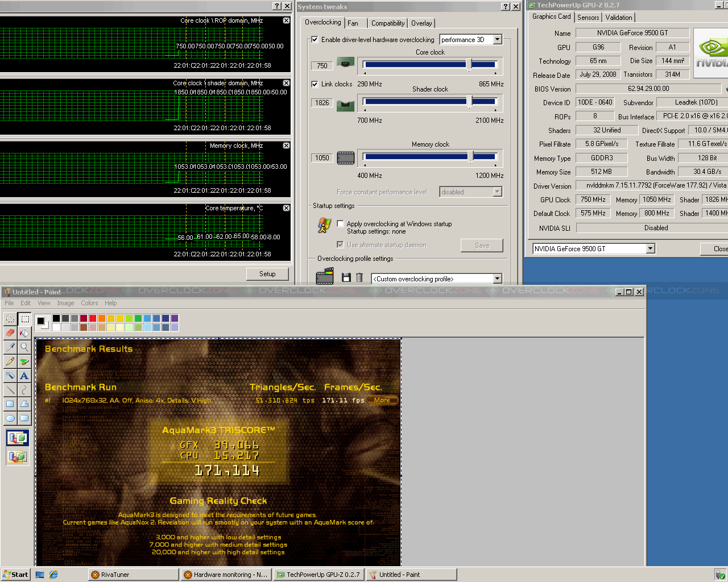Click the Windows Start button
Viewport: 728px width, 582px height.
[x=15, y=575]
